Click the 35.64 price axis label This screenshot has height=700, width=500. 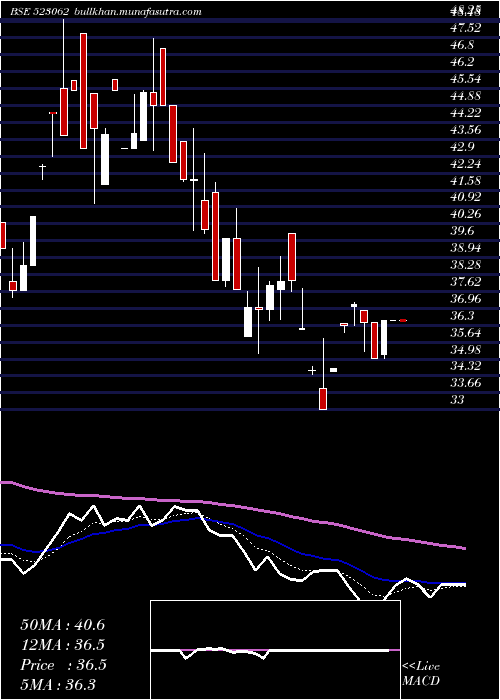(x=466, y=333)
